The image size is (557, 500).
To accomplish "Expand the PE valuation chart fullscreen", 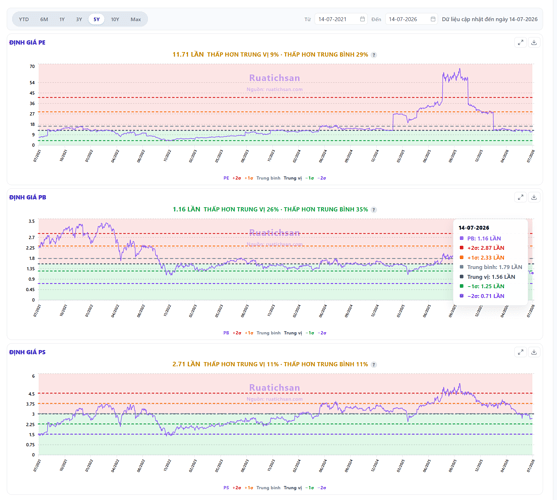I will click(520, 43).
